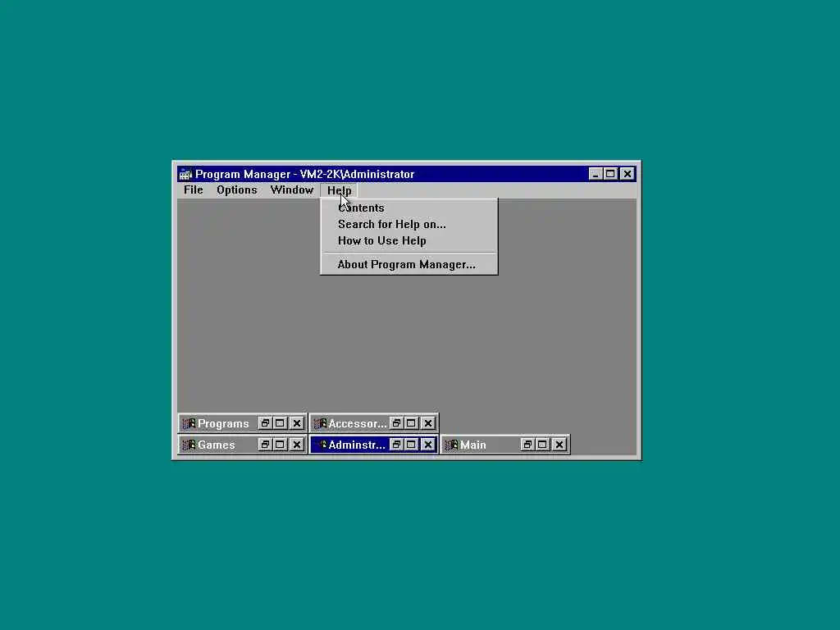This screenshot has height=630, width=840.
Task: Click the Program Manager title bar icon
Action: coord(185,174)
